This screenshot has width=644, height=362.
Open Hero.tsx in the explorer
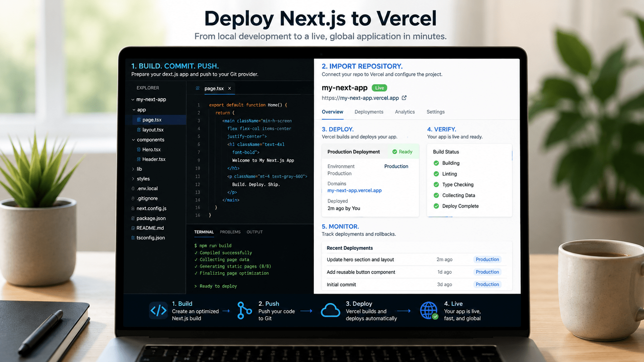pyautogui.click(x=151, y=150)
